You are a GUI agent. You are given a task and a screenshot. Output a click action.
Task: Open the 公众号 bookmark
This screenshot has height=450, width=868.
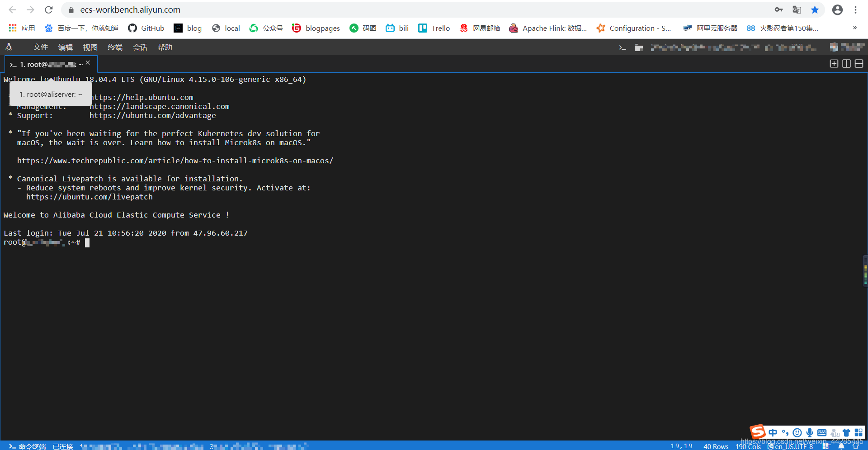[x=266, y=28]
